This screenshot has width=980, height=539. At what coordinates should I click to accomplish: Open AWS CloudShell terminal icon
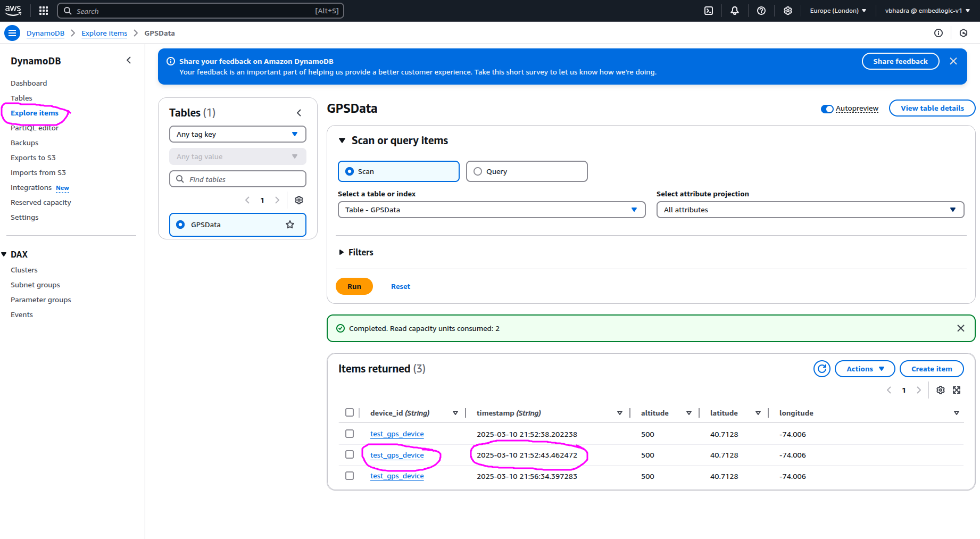click(709, 11)
